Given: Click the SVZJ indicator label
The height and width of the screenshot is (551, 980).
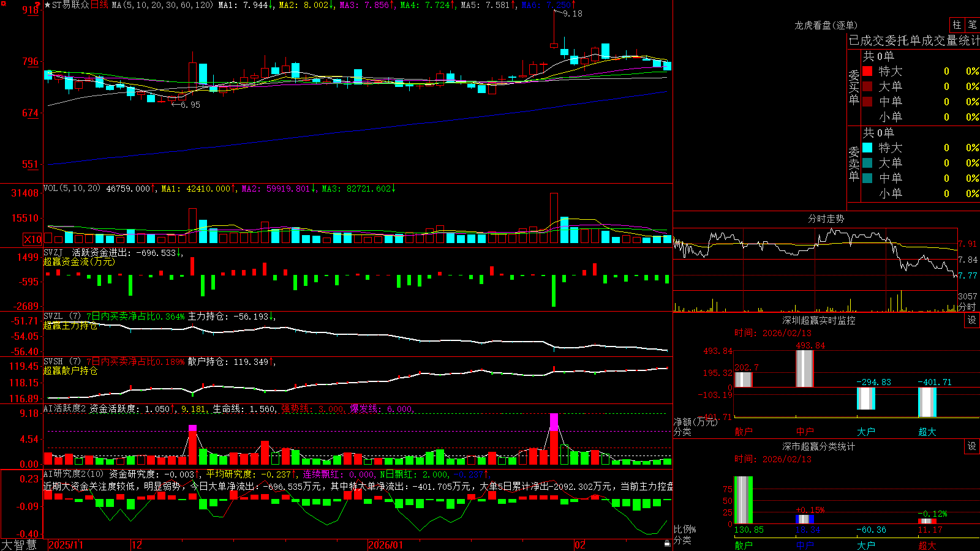Looking at the screenshot, I should pos(53,252).
